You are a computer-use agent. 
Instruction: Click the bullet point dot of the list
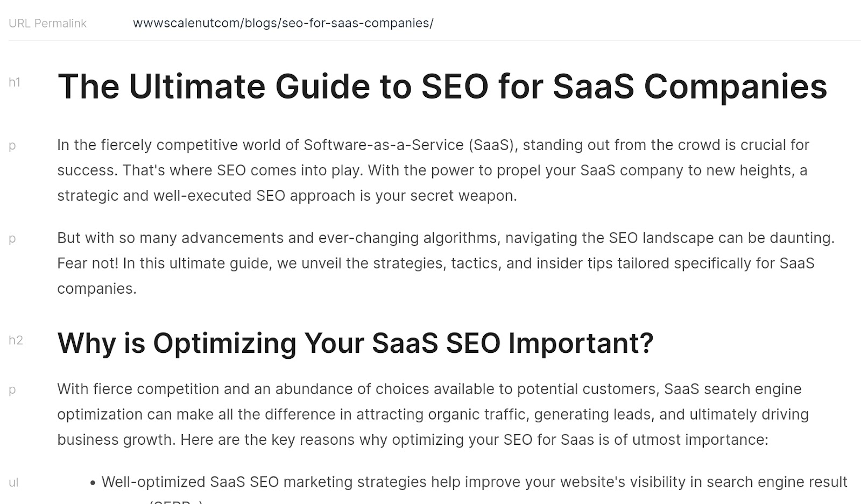93,483
